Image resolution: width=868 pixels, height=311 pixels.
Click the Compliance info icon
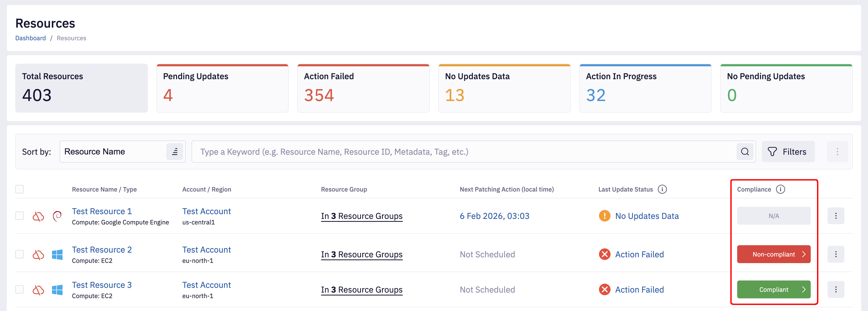[781, 189]
